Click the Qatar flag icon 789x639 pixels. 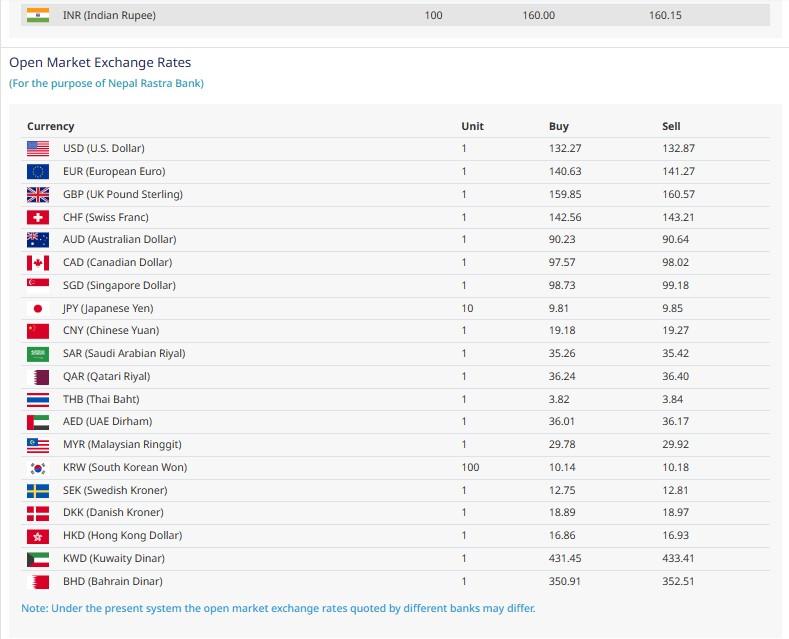(x=38, y=377)
